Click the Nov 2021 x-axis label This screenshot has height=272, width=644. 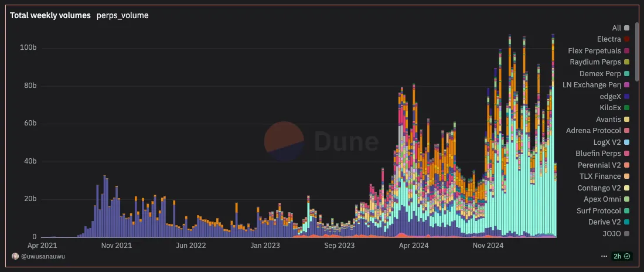tap(117, 246)
